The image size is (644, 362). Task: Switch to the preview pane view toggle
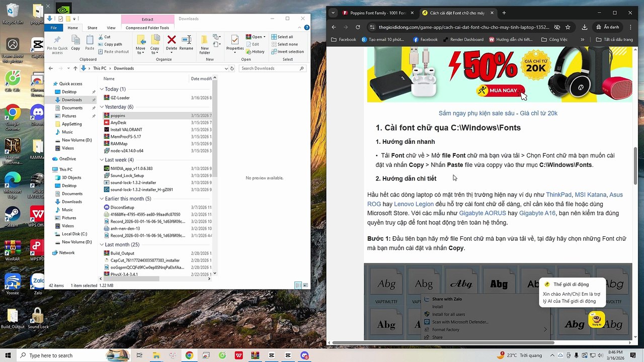[x=305, y=286]
